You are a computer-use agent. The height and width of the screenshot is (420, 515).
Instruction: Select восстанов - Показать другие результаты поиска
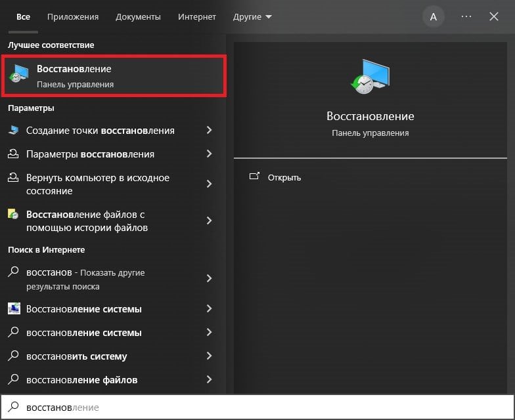pyautogui.click(x=85, y=280)
